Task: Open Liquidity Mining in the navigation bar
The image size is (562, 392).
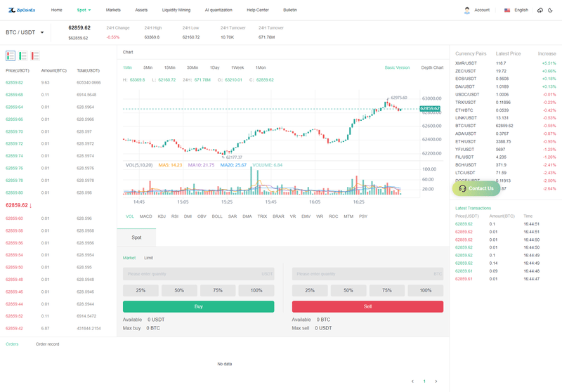Action: coord(176,11)
